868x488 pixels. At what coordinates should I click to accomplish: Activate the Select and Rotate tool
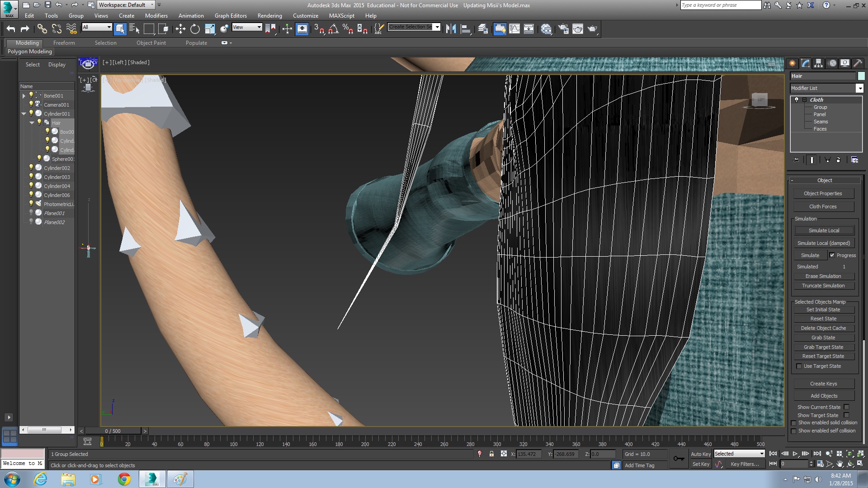click(x=195, y=29)
